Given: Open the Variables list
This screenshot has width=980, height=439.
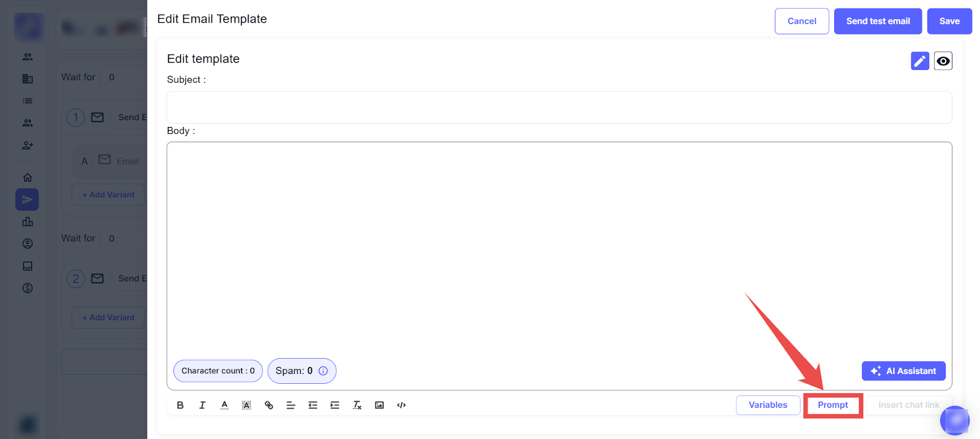Looking at the screenshot, I should pyautogui.click(x=767, y=405).
